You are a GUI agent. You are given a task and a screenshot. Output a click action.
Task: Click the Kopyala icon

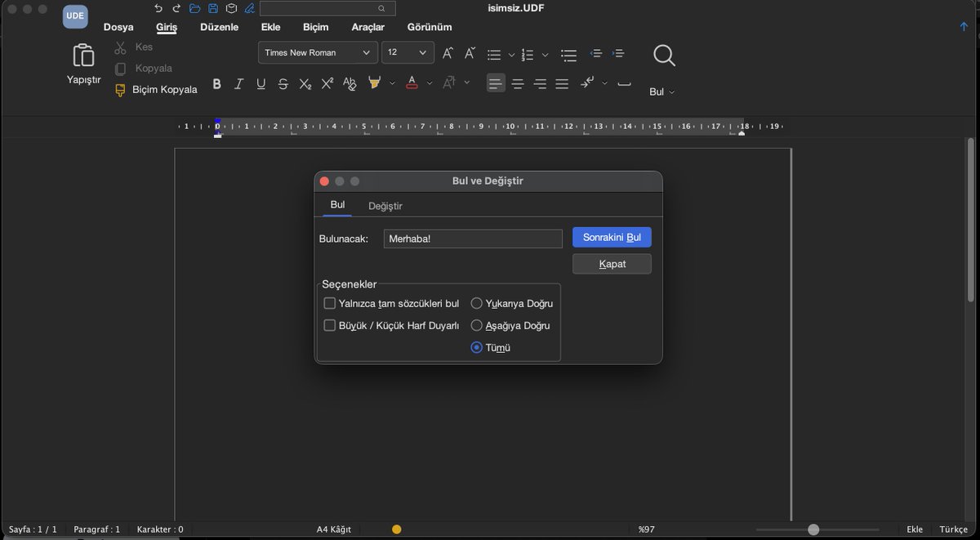pyautogui.click(x=121, y=69)
